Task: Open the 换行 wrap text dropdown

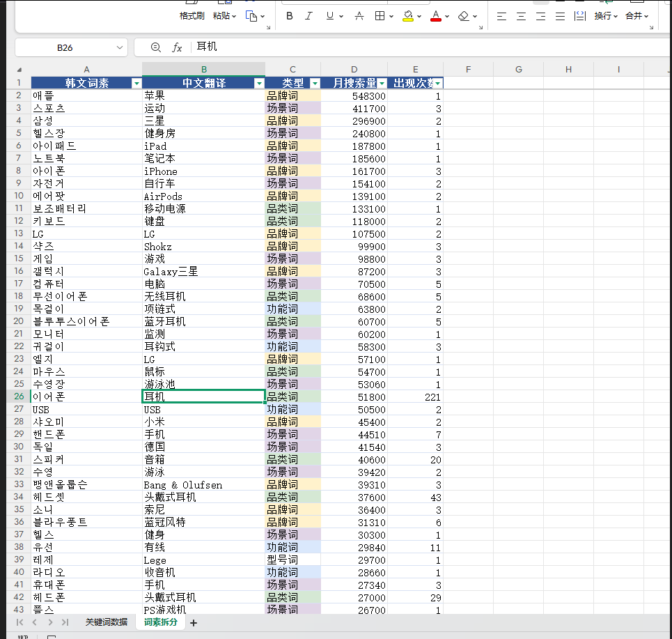Action: click(606, 16)
